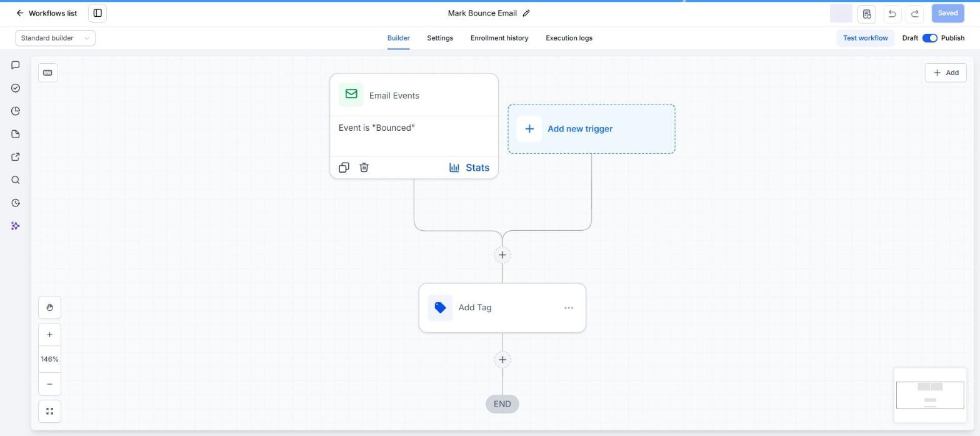Zoom in on the canvas
The width and height of the screenshot is (980, 436).
[49, 335]
